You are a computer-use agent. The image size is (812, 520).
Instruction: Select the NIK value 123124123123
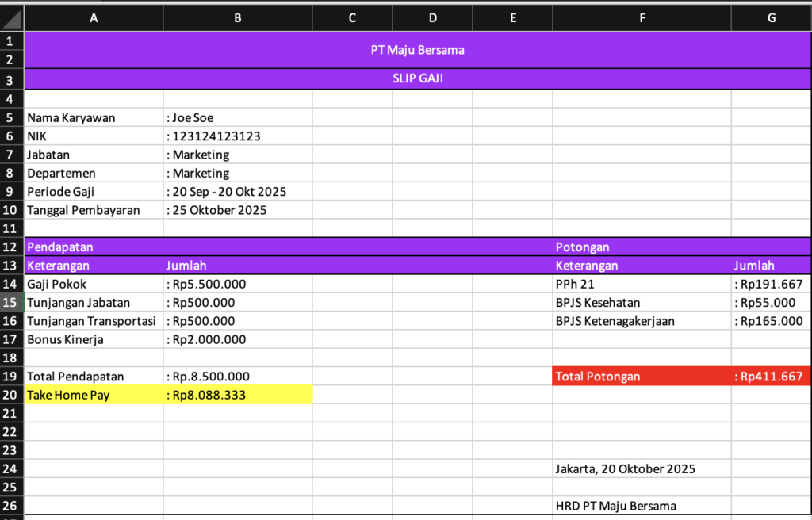pyautogui.click(x=237, y=136)
